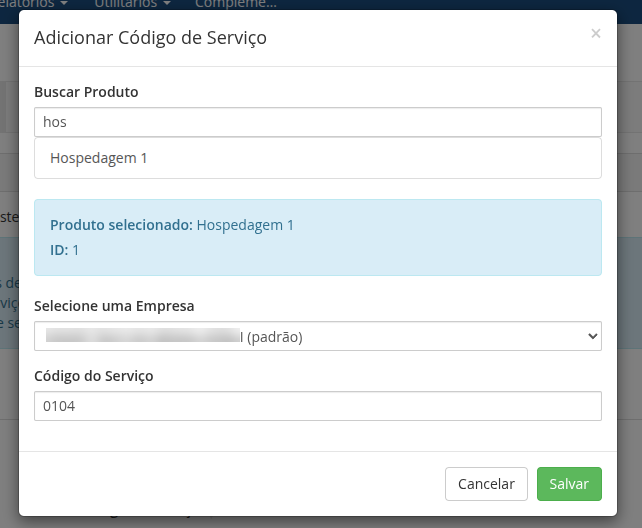Screen dimensions: 642x528
Task: Click the Código do Serviço label
Action: (x=94, y=376)
